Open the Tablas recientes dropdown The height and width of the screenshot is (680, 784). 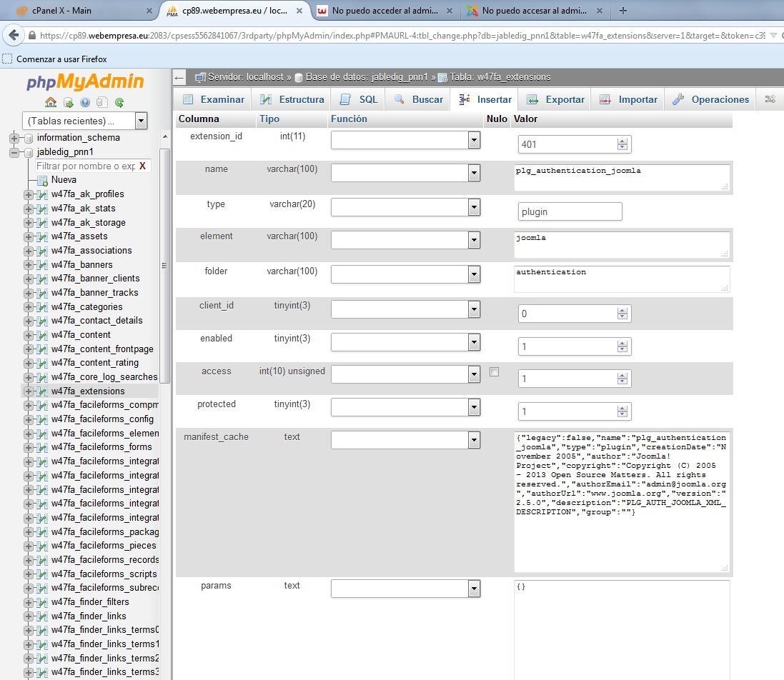[x=84, y=121]
